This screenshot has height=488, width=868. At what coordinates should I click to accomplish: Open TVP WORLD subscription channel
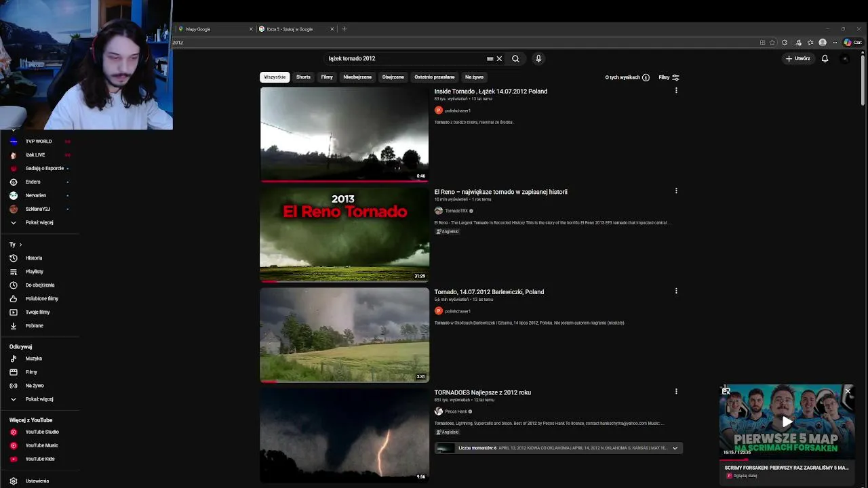[x=39, y=142]
